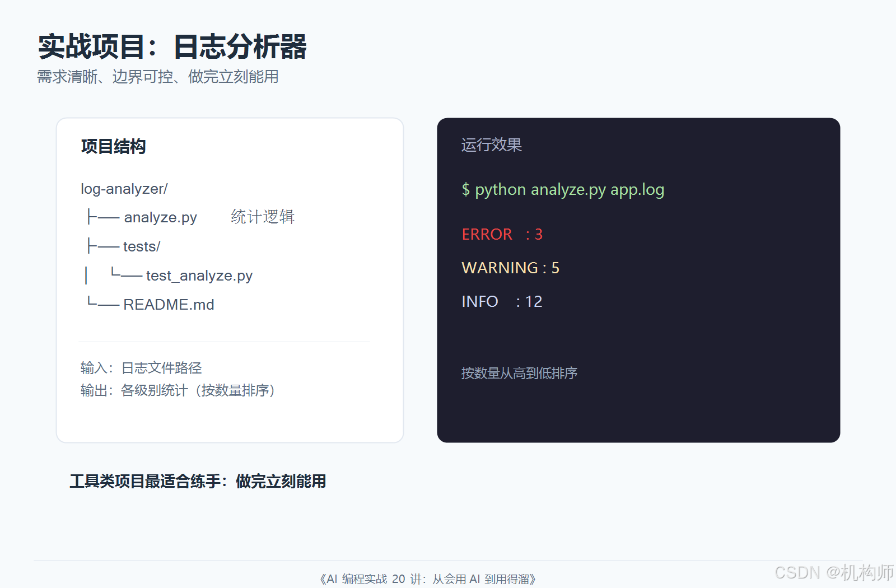Click the 输出：各级别统计（按数量排序） line
This screenshot has height=588, width=896.
[x=179, y=390]
